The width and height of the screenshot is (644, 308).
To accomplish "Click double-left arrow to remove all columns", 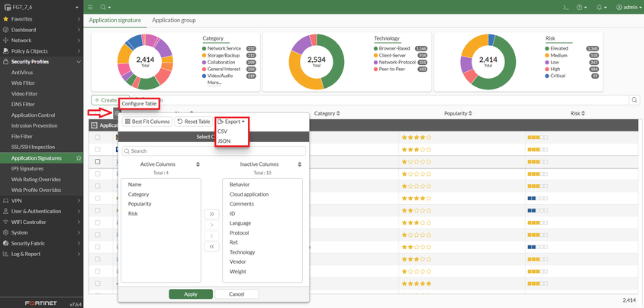I will (x=211, y=247).
